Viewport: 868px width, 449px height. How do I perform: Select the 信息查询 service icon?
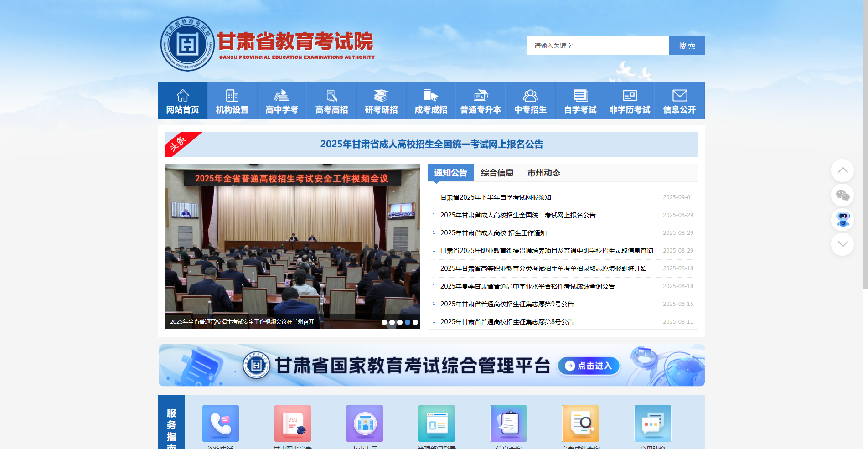pyautogui.click(x=508, y=423)
